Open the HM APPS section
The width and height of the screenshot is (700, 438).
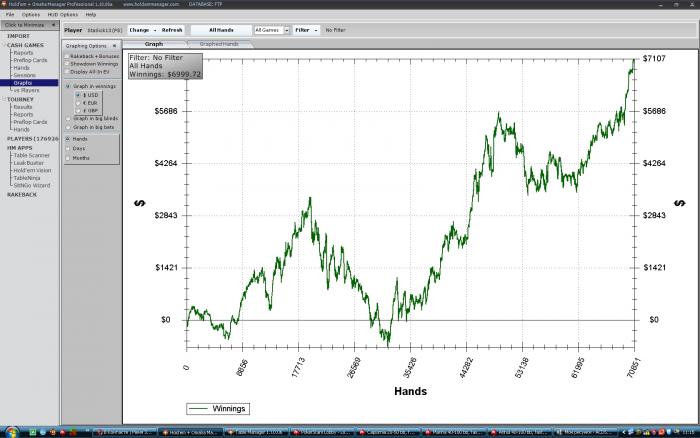(x=19, y=148)
